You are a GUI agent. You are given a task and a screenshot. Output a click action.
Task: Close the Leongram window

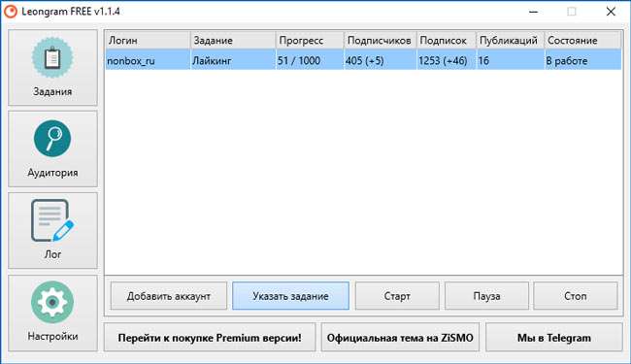coord(611,12)
